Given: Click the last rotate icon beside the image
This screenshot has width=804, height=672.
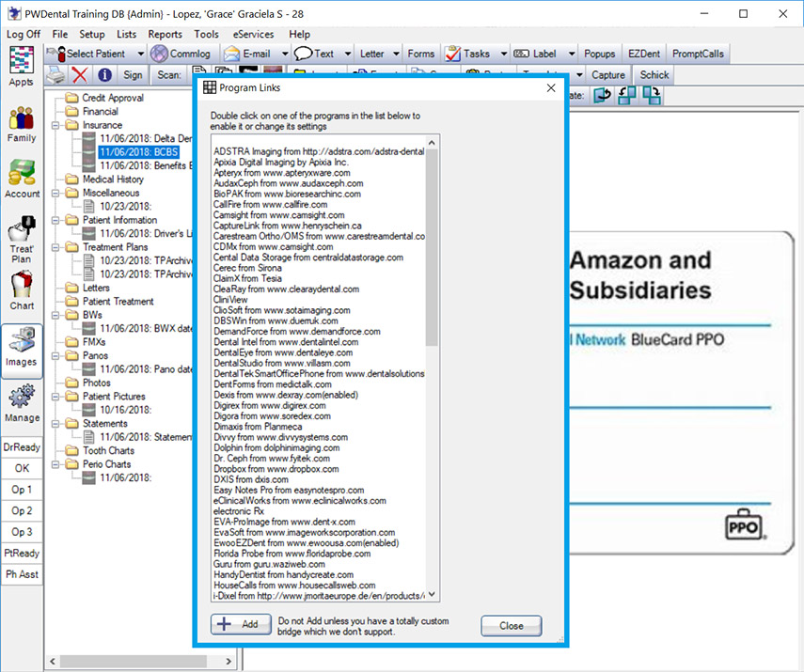Looking at the screenshot, I should click(x=652, y=95).
